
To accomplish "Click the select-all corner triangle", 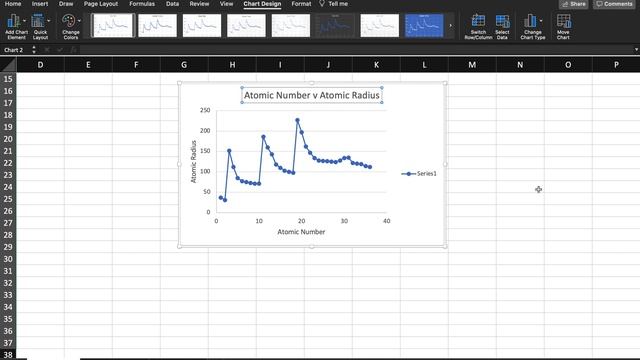I will click(x=8, y=64).
